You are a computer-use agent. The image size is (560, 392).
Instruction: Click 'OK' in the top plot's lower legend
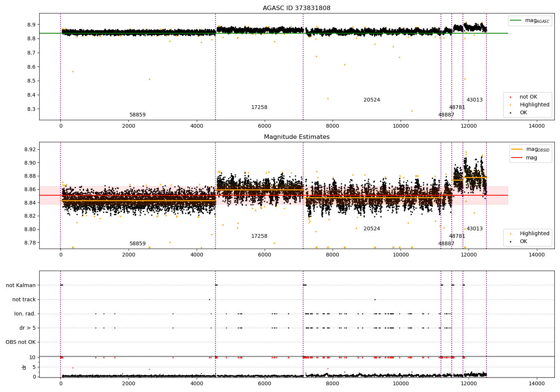(519, 113)
